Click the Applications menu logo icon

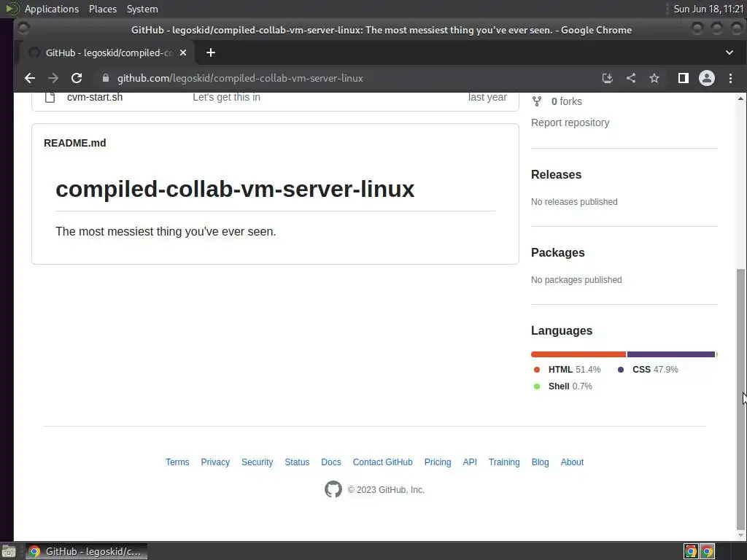pos(12,9)
